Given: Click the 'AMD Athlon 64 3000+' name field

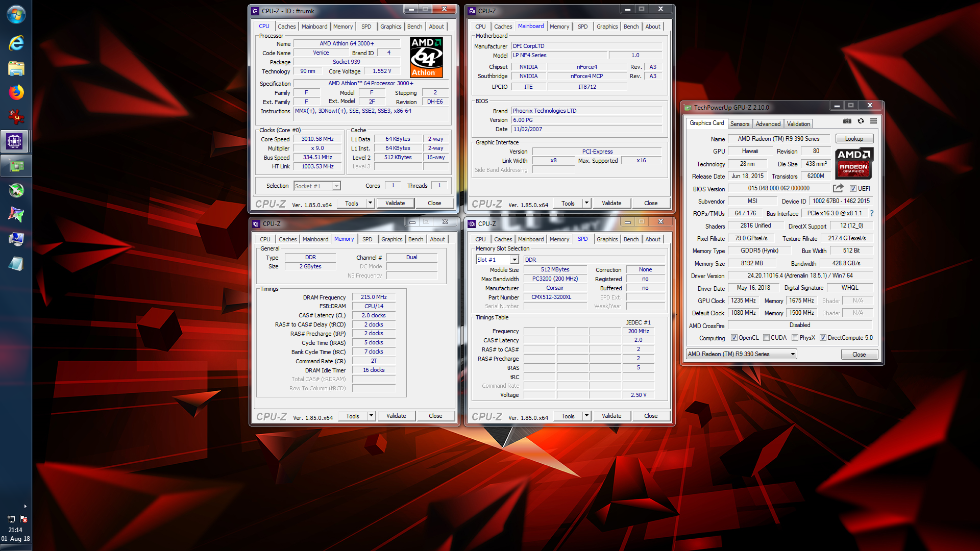Looking at the screenshot, I should click(347, 43).
